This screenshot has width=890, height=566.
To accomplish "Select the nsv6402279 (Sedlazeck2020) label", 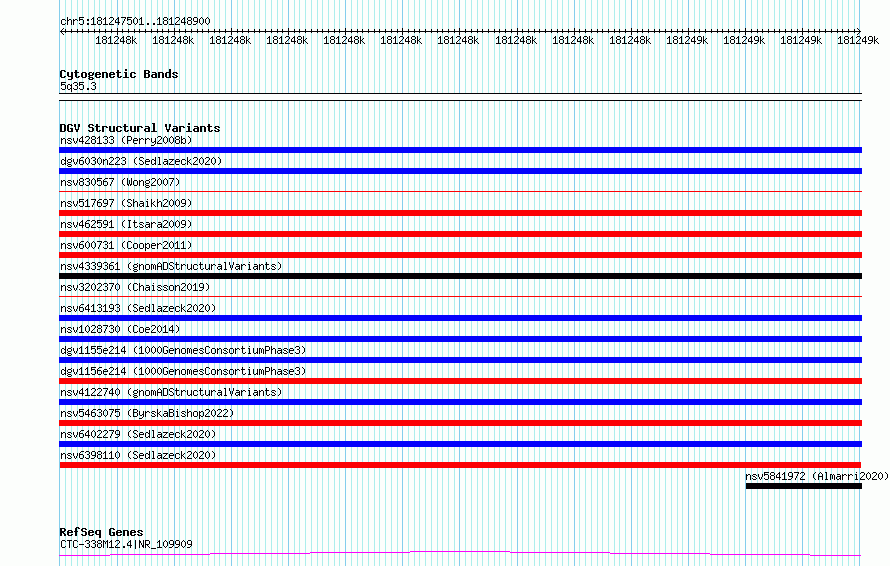I will 138,434.
